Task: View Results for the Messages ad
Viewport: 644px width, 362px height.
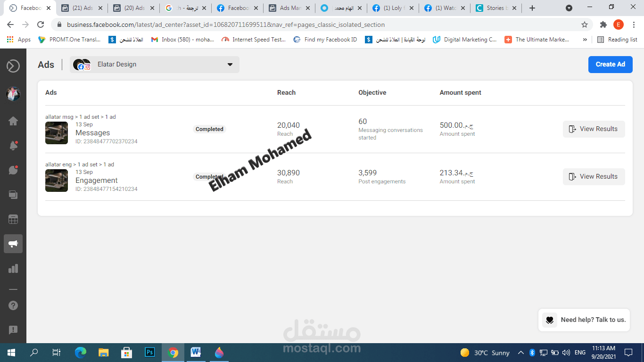Action: [x=594, y=129]
